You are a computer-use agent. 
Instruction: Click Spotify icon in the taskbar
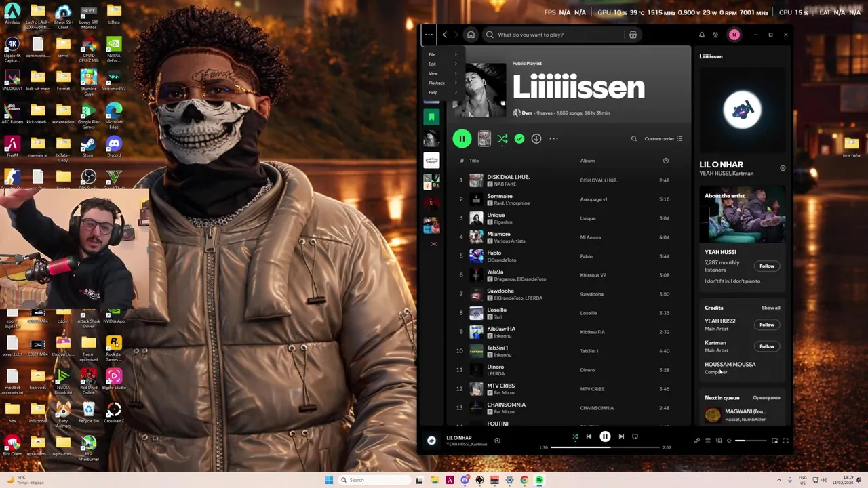[539, 480]
